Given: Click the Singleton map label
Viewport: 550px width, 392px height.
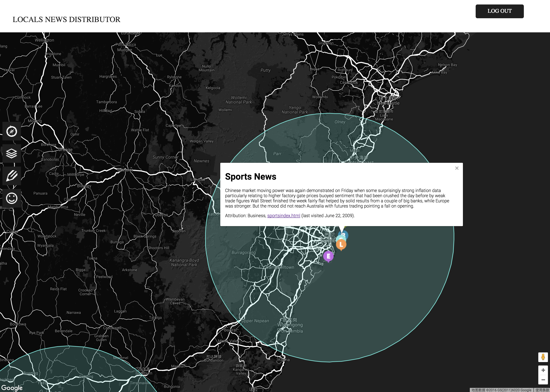Looking at the screenshot, I should click(x=326, y=43).
